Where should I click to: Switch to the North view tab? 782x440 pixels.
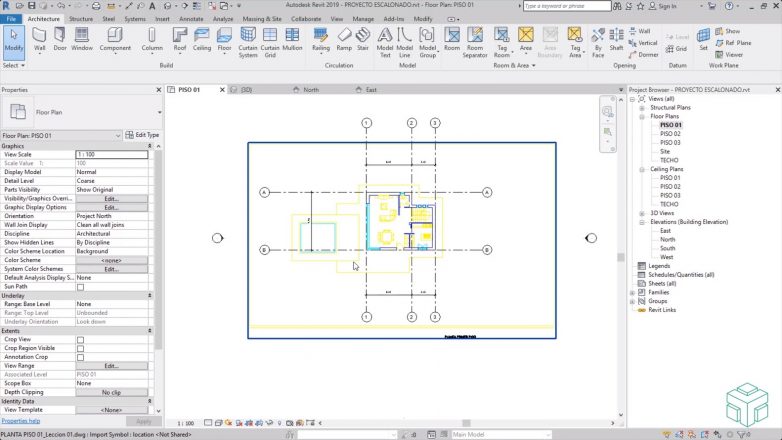[311, 90]
